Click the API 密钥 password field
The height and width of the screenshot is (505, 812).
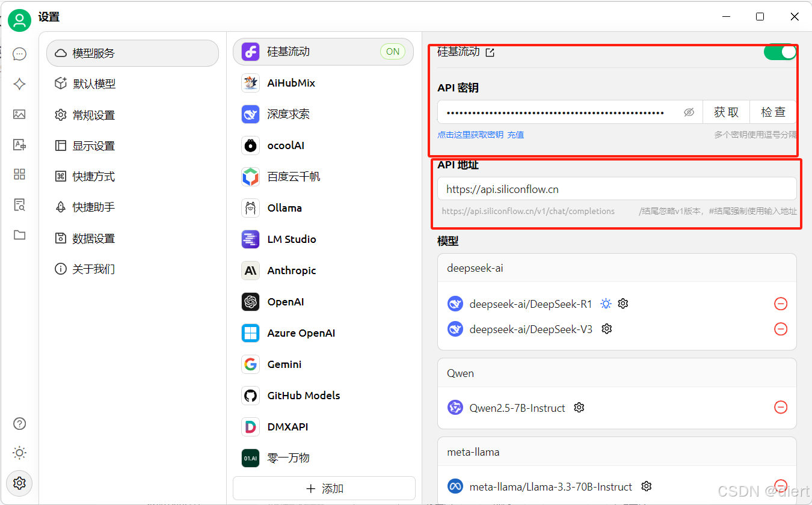(x=570, y=112)
